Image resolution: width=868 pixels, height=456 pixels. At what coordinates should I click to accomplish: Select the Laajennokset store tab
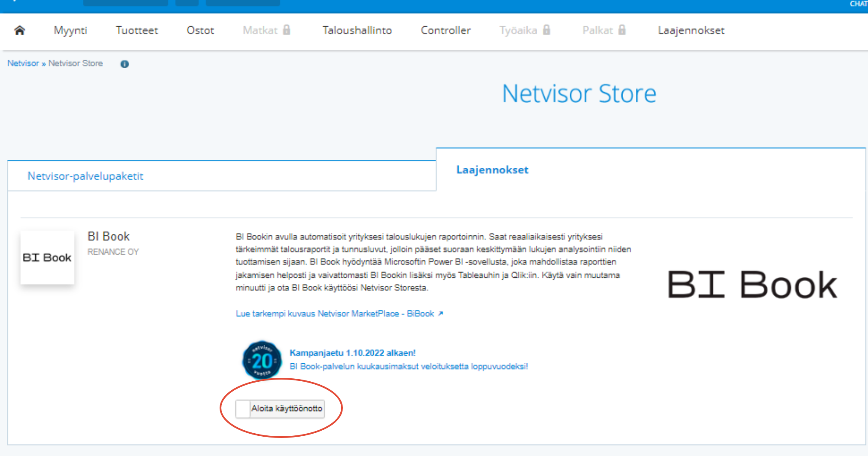coord(651,170)
